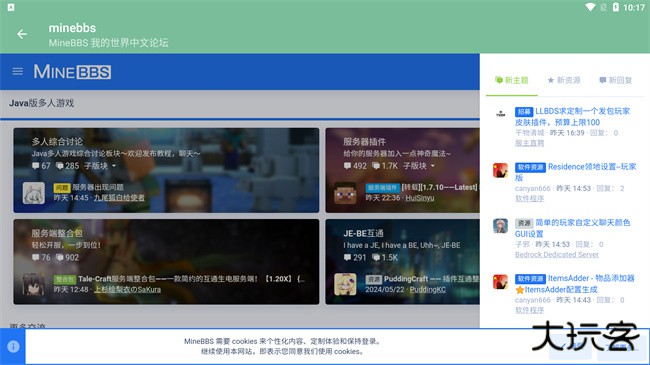Open the 多人综合讨论 forum title
This screenshot has width=650, height=365.
tap(57, 141)
